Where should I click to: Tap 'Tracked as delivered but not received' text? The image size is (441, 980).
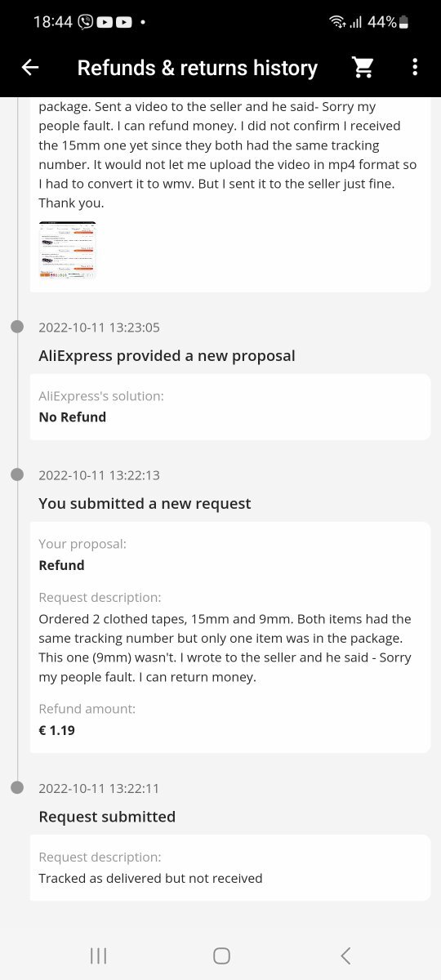click(150, 879)
